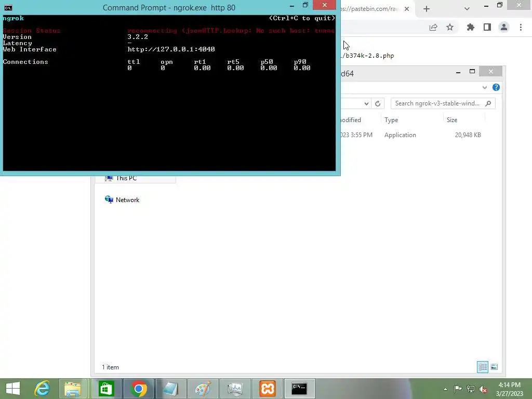Image resolution: width=532 pixels, height=399 pixels.
Task: Click the pastebin.com tab title
Action: tap(370, 9)
